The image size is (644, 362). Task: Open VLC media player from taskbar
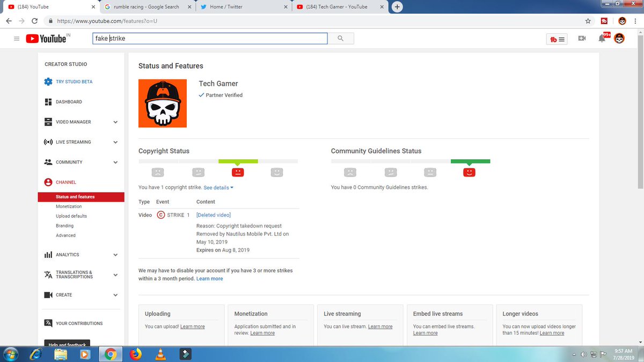coord(160,354)
